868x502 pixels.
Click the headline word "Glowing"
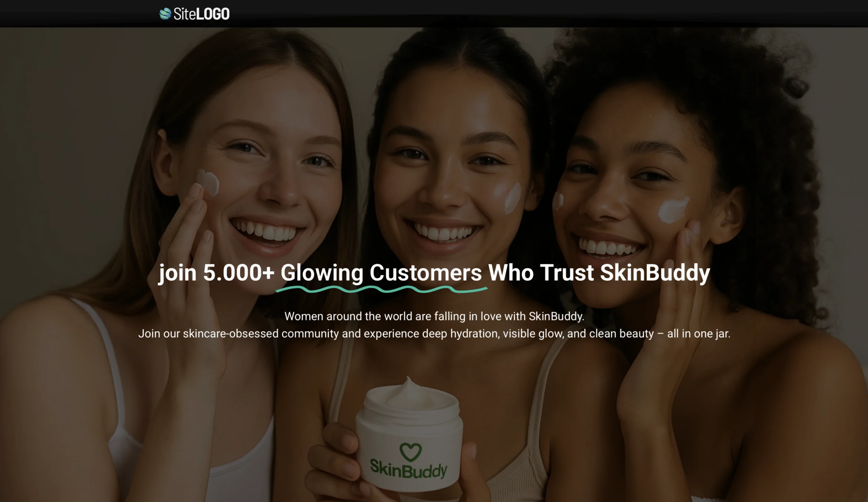[322, 273]
